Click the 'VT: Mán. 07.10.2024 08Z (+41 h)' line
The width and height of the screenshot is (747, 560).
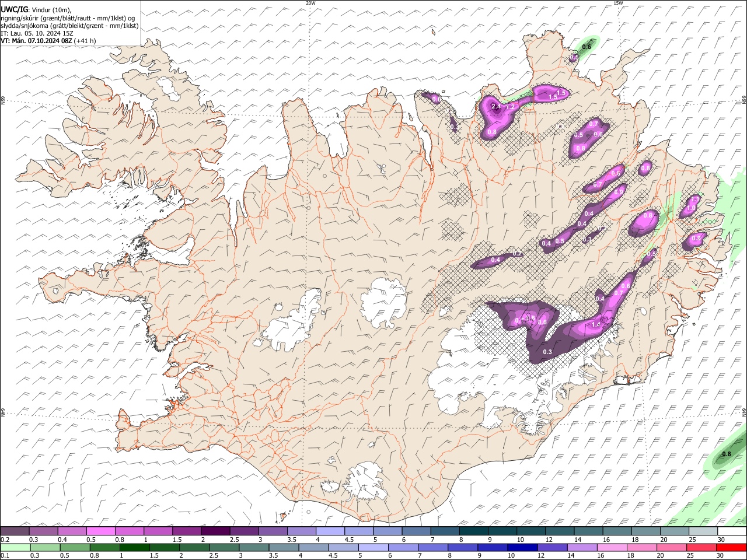point(48,41)
